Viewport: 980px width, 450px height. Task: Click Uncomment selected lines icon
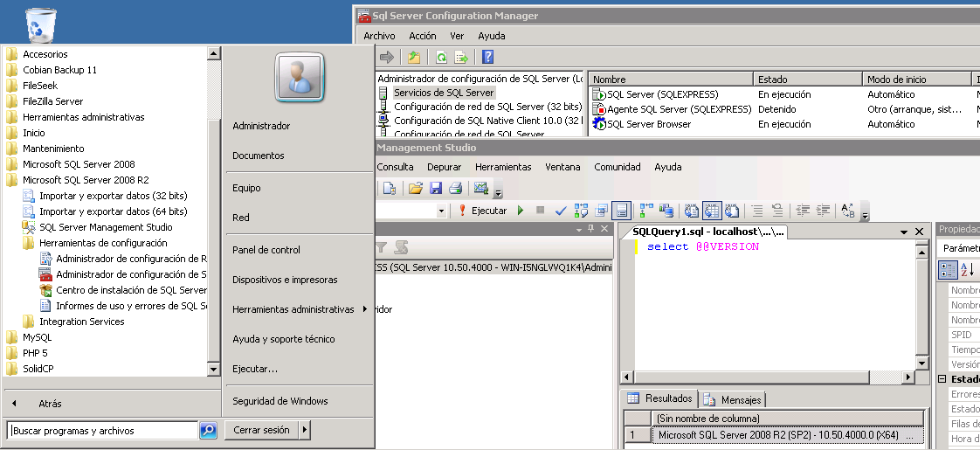pos(776,211)
